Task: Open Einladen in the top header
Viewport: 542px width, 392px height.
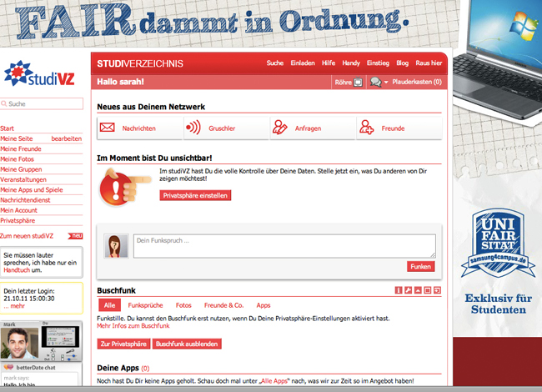Action: pyautogui.click(x=303, y=63)
